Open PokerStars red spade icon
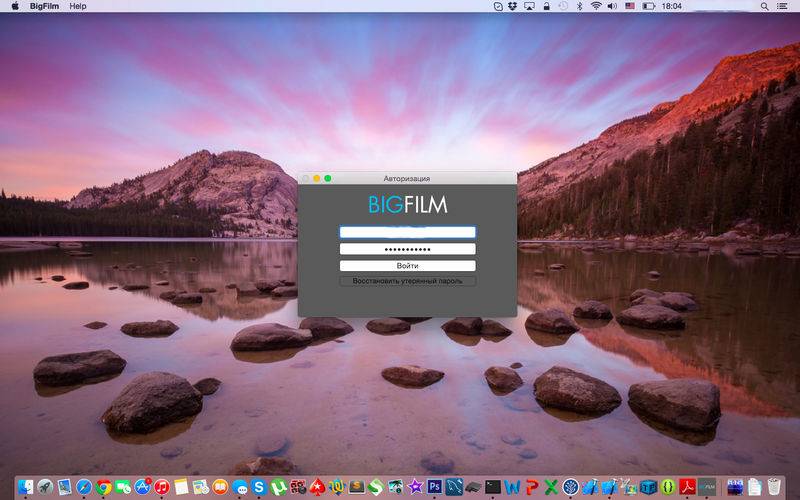The image size is (800, 500). (x=317, y=488)
